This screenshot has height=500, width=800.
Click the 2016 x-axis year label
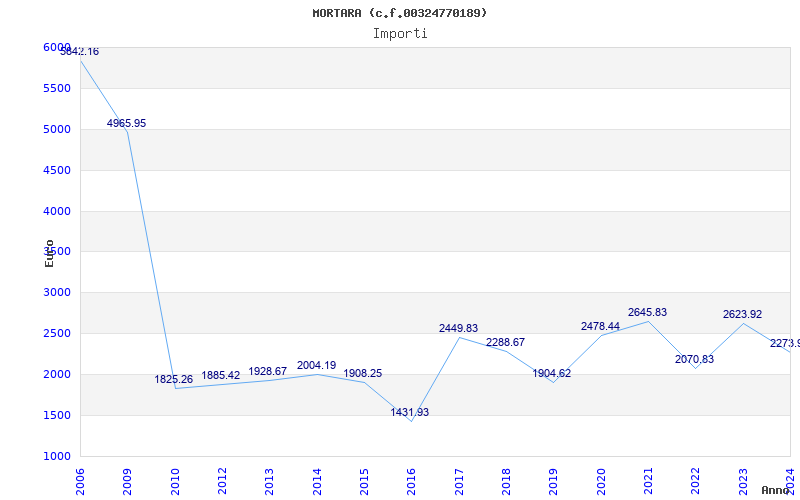pyautogui.click(x=412, y=481)
